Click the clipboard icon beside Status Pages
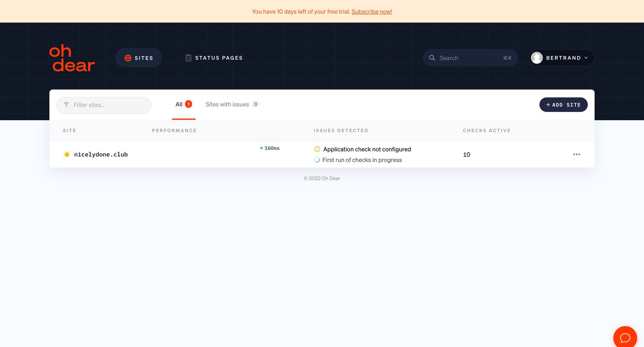The image size is (644, 347). 188,58
